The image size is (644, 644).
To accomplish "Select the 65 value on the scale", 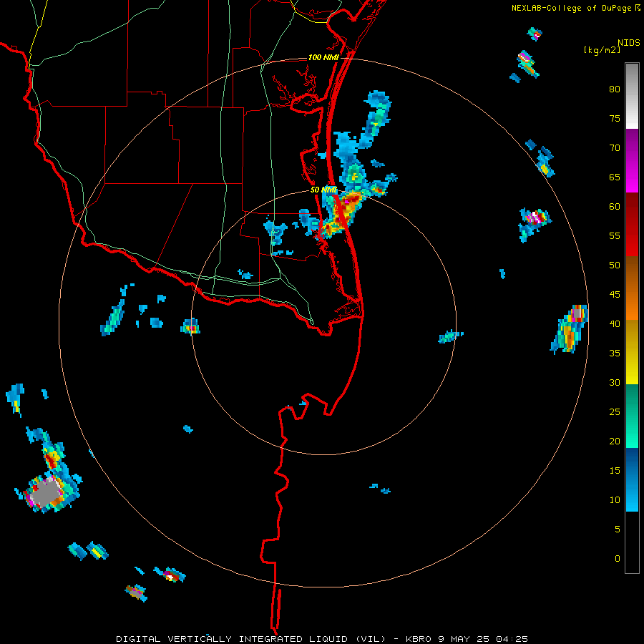I will pyautogui.click(x=615, y=177).
